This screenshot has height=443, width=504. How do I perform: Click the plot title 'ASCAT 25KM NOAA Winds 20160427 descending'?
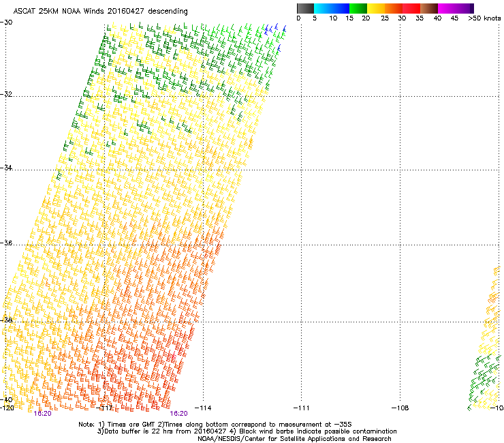pyautogui.click(x=101, y=12)
